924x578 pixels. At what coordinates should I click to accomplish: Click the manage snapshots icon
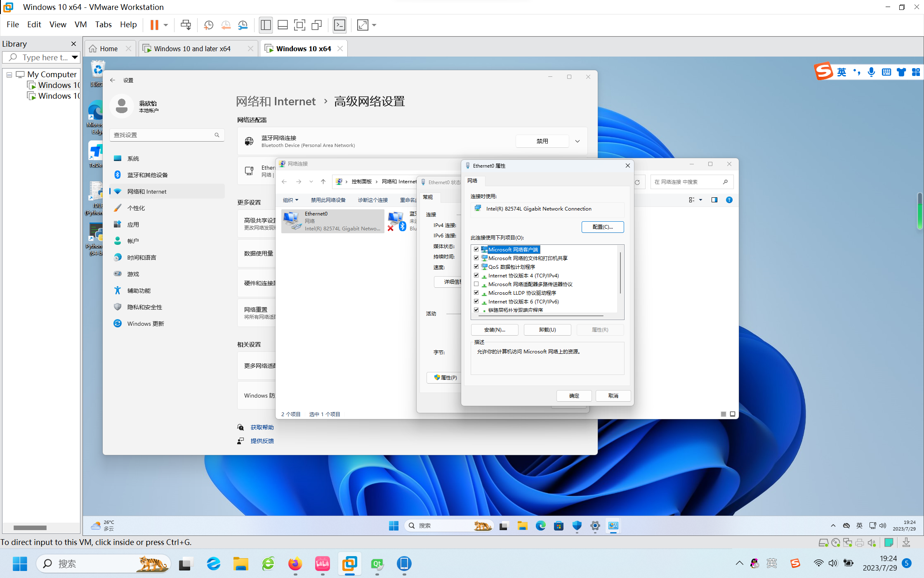click(x=243, y=25)
